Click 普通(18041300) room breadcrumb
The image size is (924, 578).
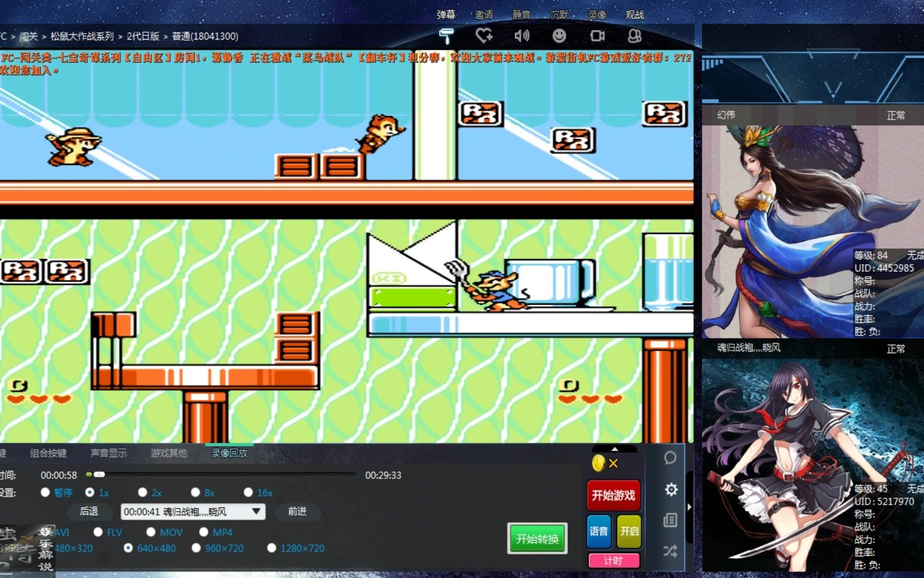(205, 36)
